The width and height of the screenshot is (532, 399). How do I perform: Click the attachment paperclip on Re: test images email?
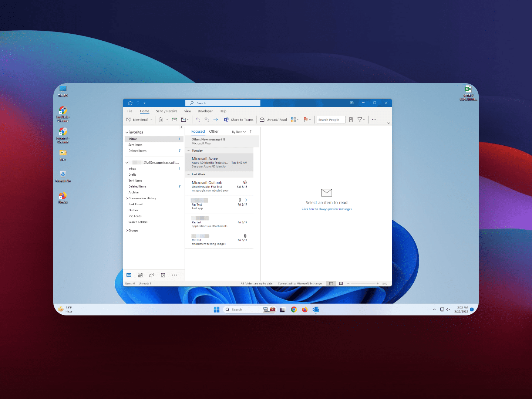245,236
